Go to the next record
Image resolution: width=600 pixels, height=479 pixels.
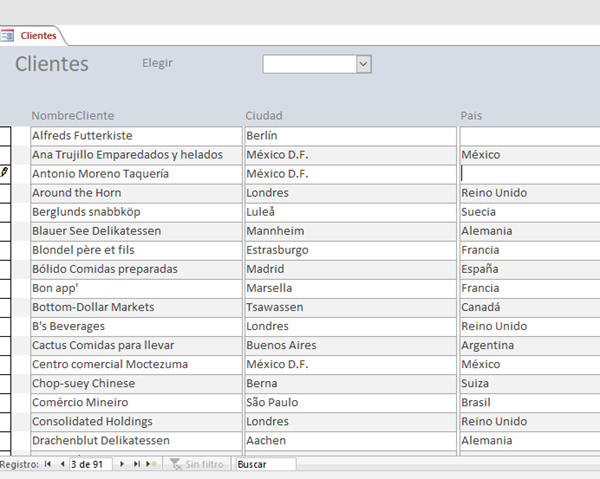coord(122,464)
